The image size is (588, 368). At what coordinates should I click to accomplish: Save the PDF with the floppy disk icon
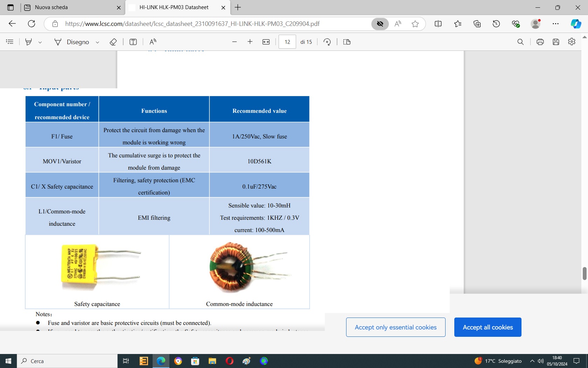click(556, 42)
